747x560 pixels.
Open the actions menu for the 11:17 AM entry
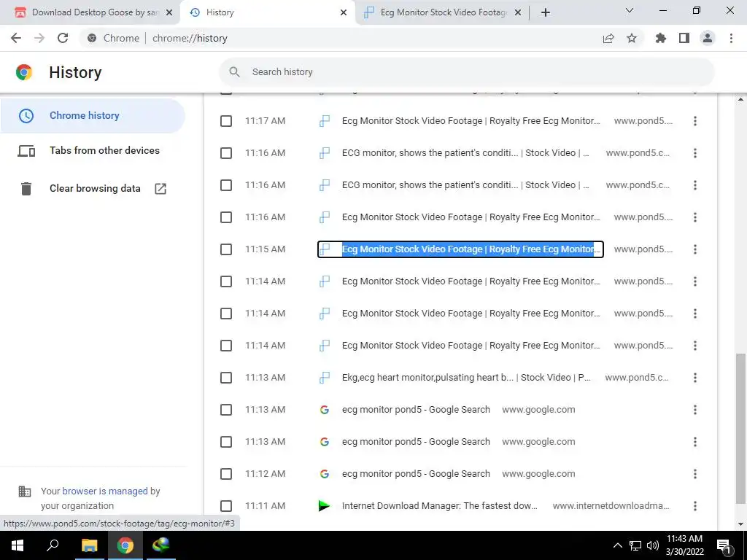pos(695,121)
